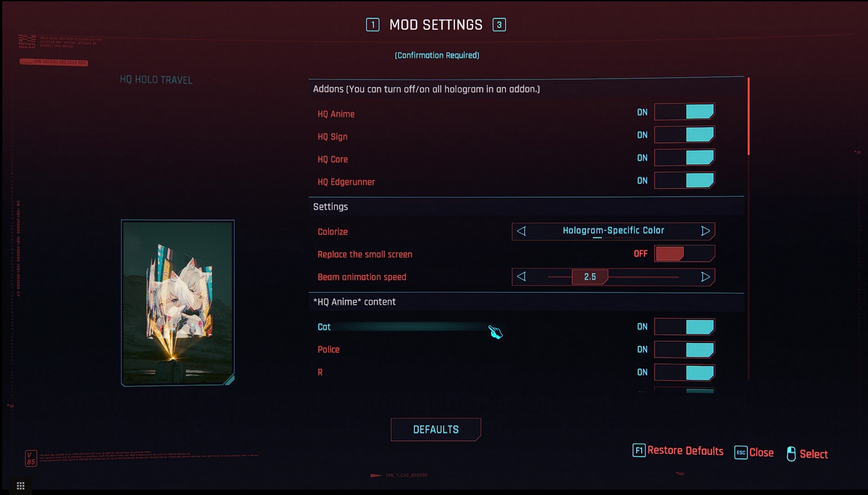The height and width of the screenshot is (495, 868).
Task: Click the ESC key icon beside Close
Action: pos(741,452)
